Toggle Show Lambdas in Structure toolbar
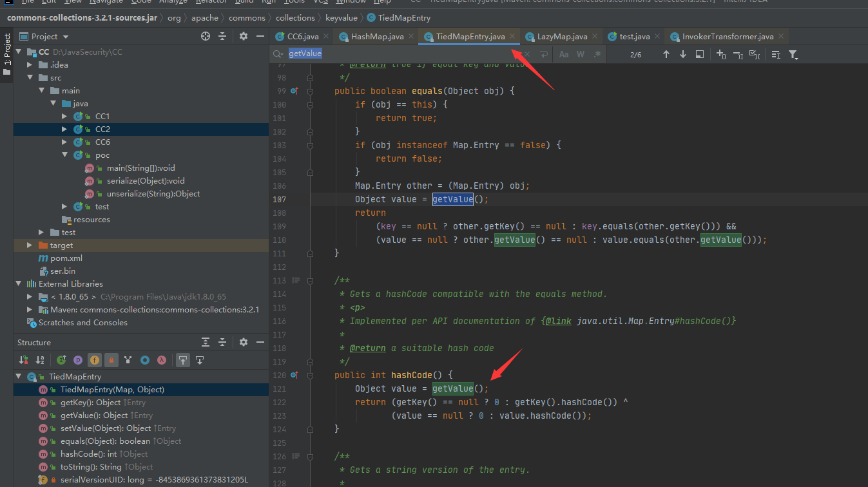The width and height of the screenshot is (868, 487). pos(162,360)
